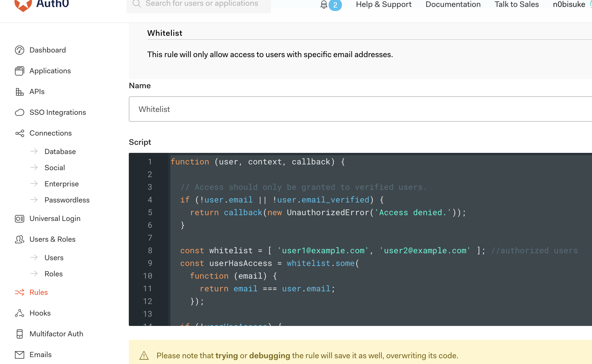The image size is (592, 364).
Task: Select Passwordless connections entry
Action: coord(67,200)
